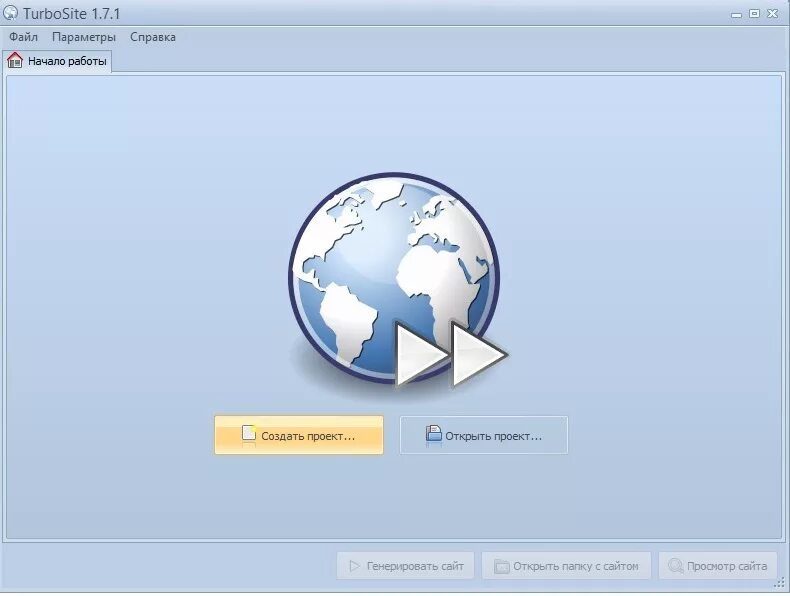Click the TurboSite title bar app icon
Screen dimensions: 790x596
pos(10,13)
